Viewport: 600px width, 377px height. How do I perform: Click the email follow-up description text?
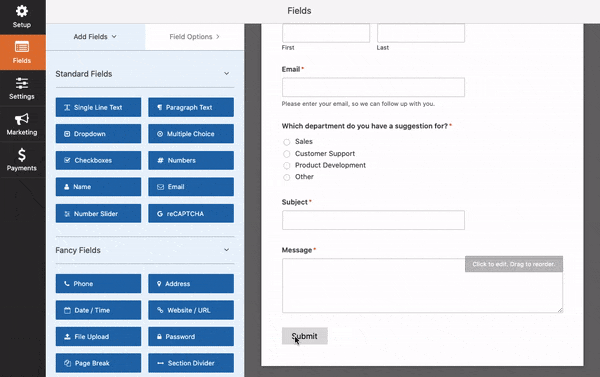[x=358, y=104]
